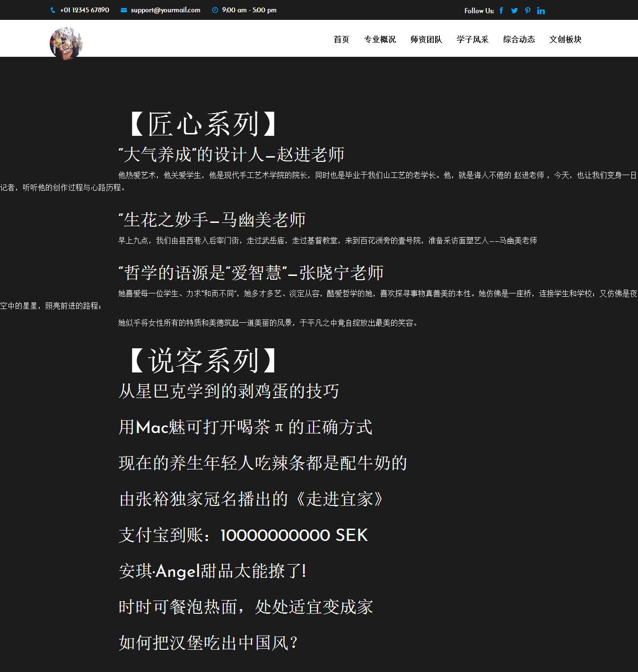Open the Twitter social icon
This screenshot has width=638, height=672.
[515, 10]
